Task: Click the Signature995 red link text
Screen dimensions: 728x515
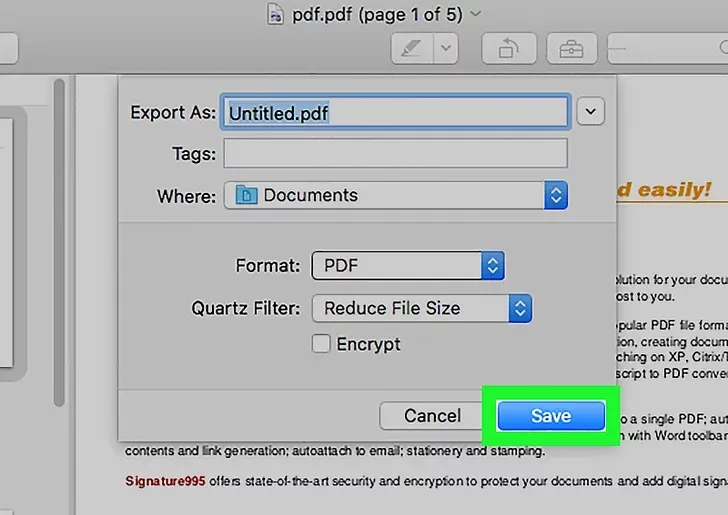Action: [x=165, y=481]
